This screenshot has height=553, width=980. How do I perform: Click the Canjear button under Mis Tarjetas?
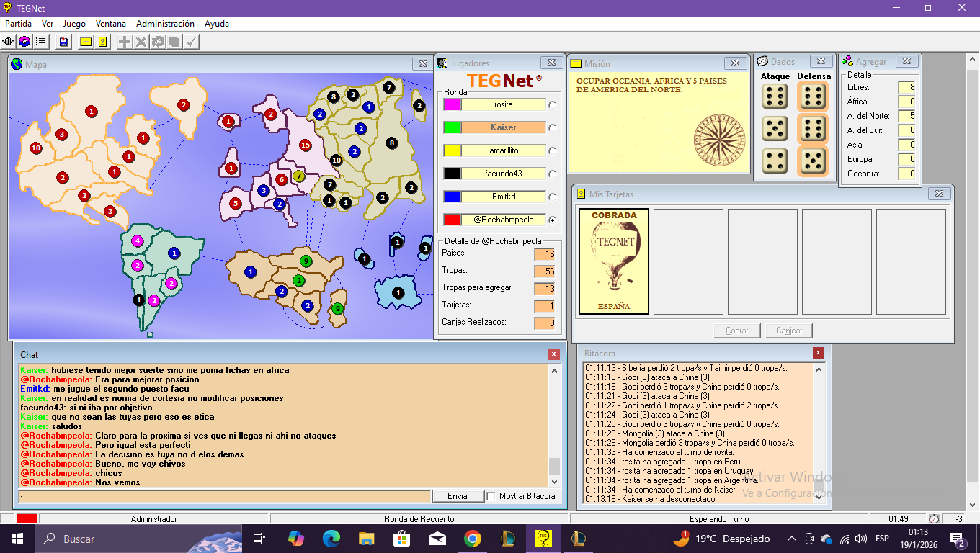789,331
